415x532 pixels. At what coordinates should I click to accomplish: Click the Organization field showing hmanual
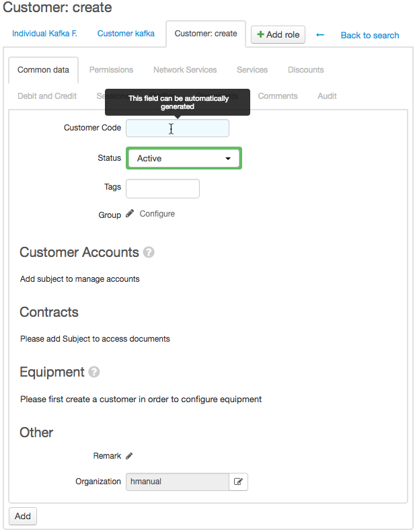pos(178,482)
